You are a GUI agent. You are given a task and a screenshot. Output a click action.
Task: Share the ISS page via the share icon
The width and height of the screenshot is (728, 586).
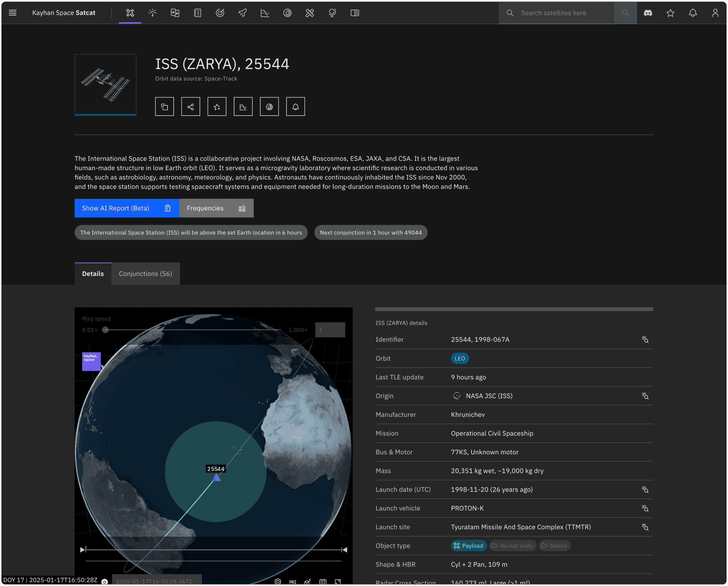point(191,107)
